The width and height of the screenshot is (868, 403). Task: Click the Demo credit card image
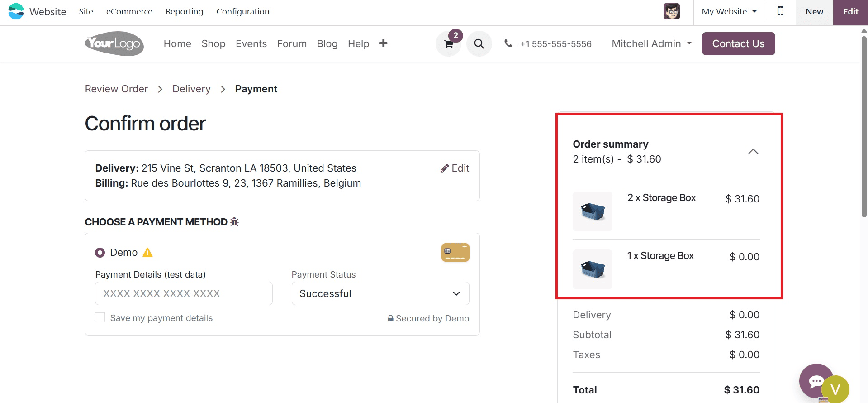(455, 252)
